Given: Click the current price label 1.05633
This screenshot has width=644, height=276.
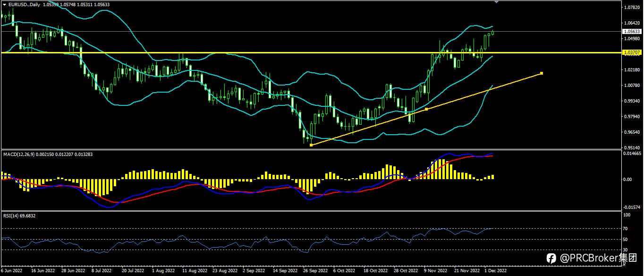Looking at the screenshot, I should tap(631, 32).
